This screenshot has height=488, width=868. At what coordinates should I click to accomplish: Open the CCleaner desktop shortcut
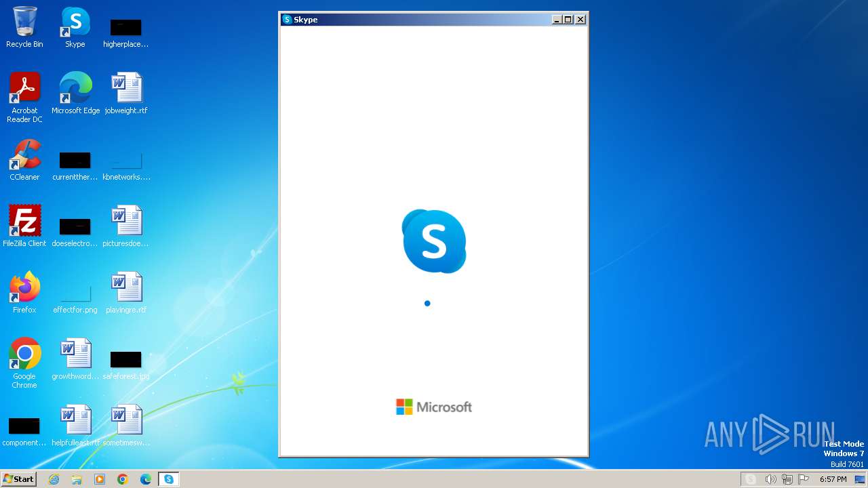pyautogui.click(x=24, y=160)
